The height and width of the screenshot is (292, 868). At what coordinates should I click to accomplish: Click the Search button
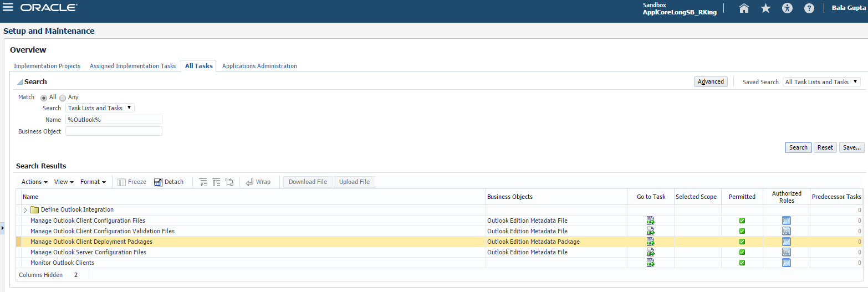(798, 147)
